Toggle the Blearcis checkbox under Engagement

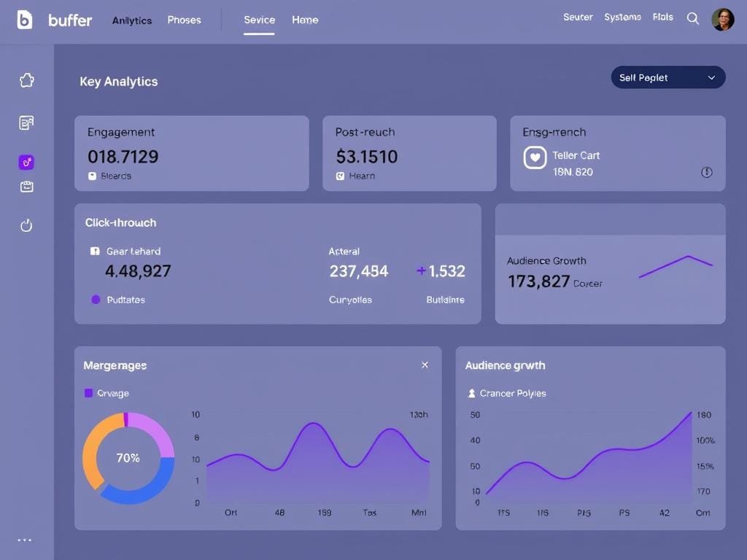click(x=93, y=176)
